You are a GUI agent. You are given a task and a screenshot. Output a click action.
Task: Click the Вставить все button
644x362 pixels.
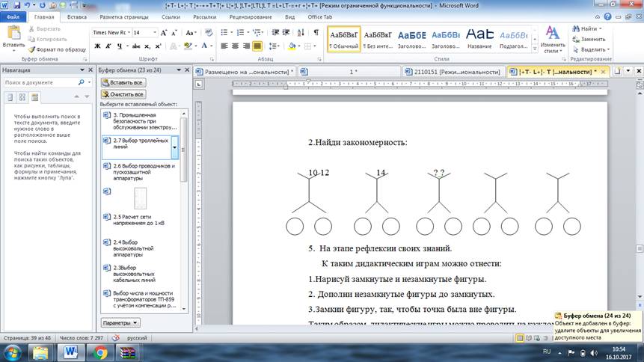pyautogui.click(x=123, y=83)
